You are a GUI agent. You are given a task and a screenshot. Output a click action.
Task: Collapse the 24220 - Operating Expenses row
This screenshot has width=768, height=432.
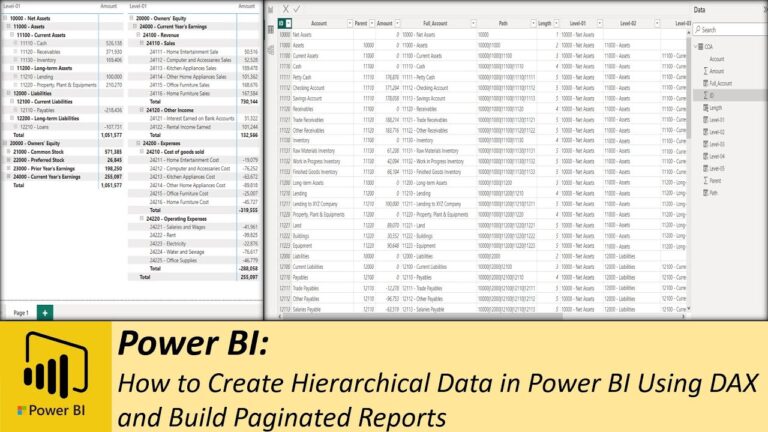[x=142, y=219]
